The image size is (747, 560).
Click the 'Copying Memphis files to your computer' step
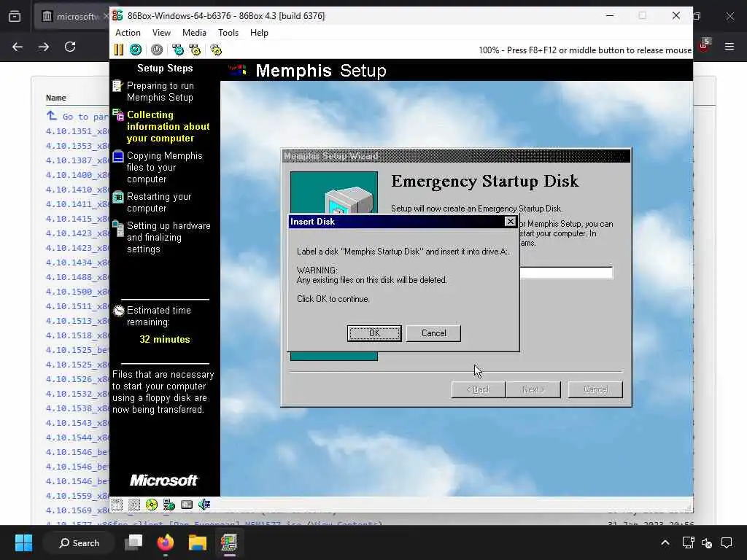coord(164,168)
